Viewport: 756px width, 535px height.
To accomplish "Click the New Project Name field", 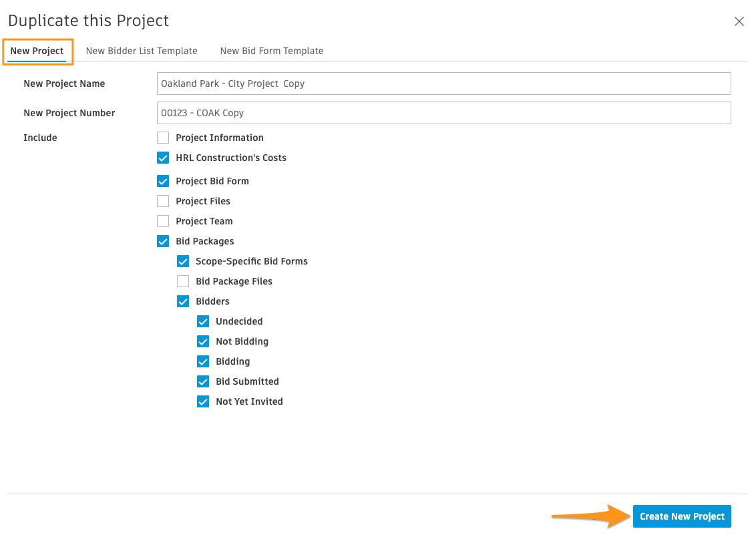I will pos(443,83).
